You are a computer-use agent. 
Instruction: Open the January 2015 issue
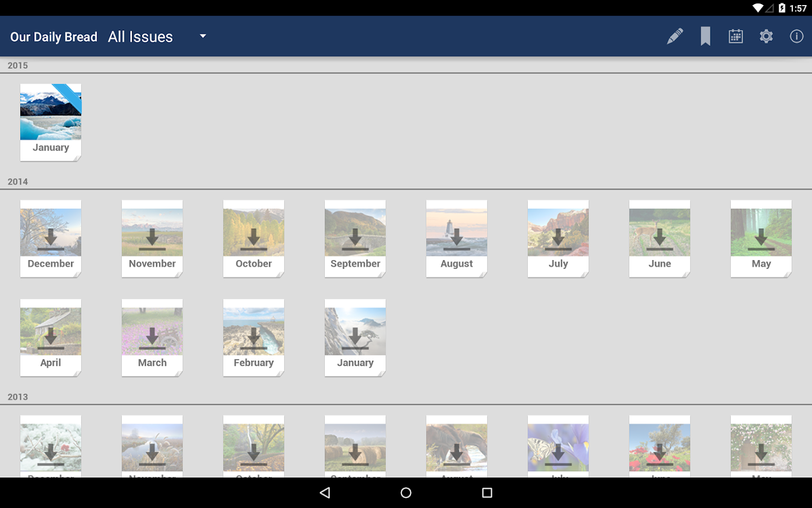pyautogui.click(x=51, y=122)
